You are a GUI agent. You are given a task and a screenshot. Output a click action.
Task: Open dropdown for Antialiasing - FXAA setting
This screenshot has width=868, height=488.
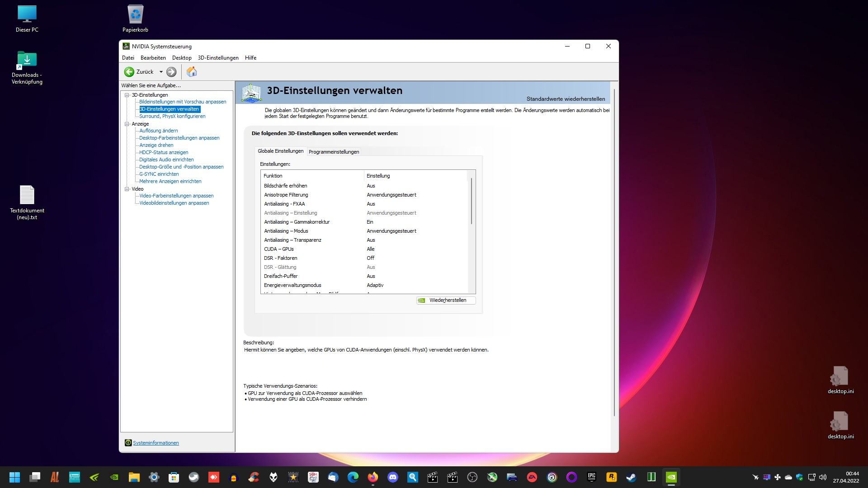[416, 204]
